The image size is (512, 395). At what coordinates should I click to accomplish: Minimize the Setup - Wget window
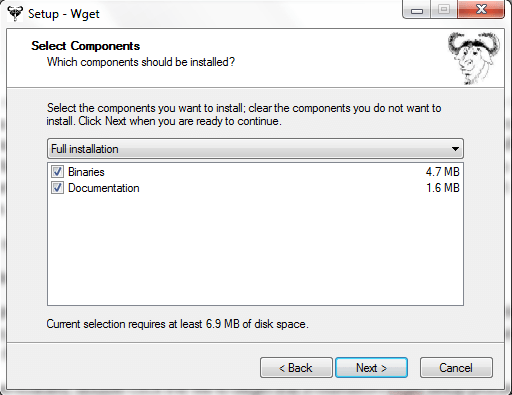(x=417, y=10)
